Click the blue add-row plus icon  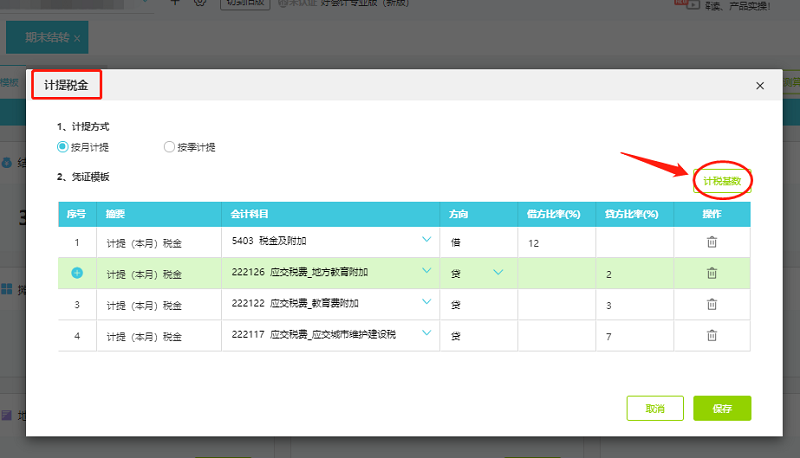click(77, 273)
